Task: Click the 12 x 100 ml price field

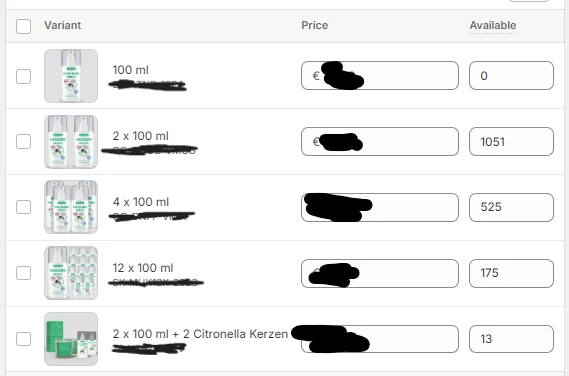Action: point(380,273)
